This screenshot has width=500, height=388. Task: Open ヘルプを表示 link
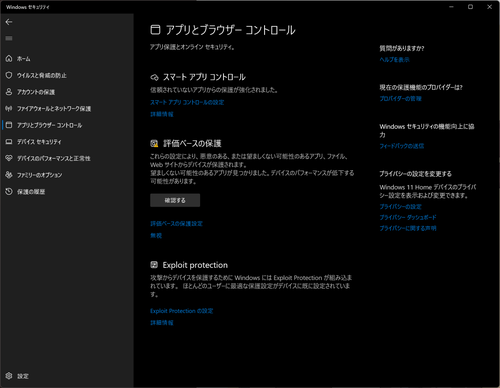(x=394, y=60)
